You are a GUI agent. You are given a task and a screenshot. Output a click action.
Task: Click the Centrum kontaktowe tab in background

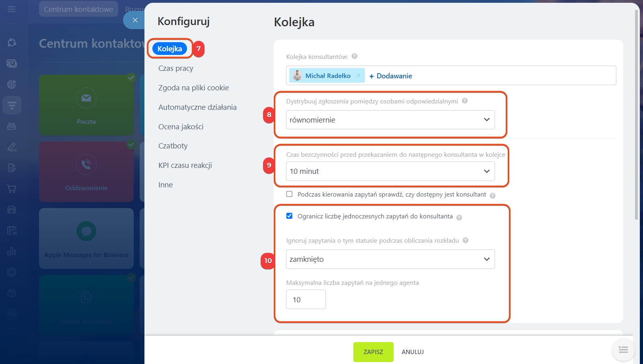tap(78, 9)
